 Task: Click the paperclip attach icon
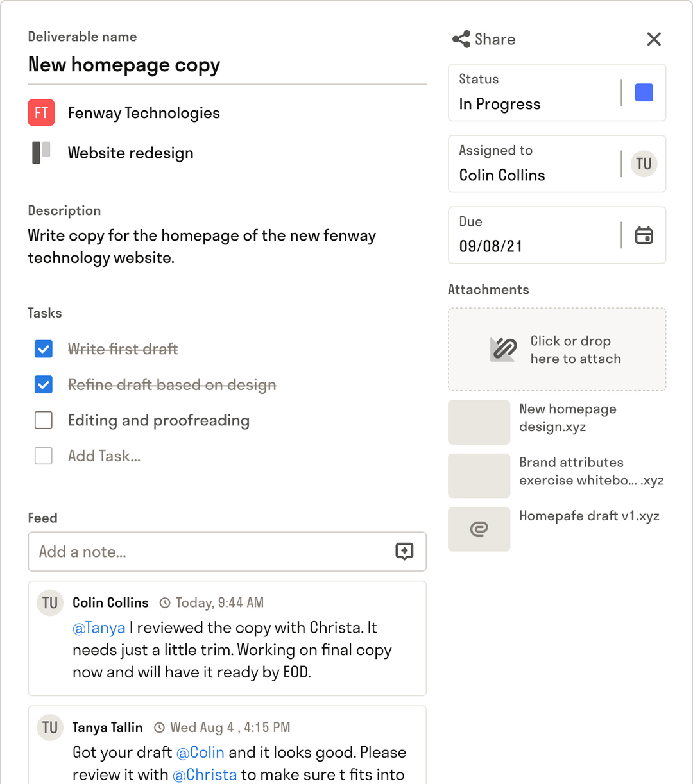coord(502,350)
